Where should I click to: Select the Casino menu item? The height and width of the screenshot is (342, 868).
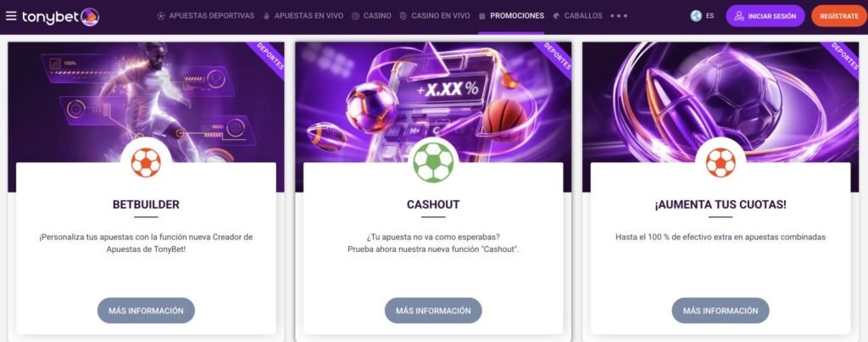coord(371,16)
